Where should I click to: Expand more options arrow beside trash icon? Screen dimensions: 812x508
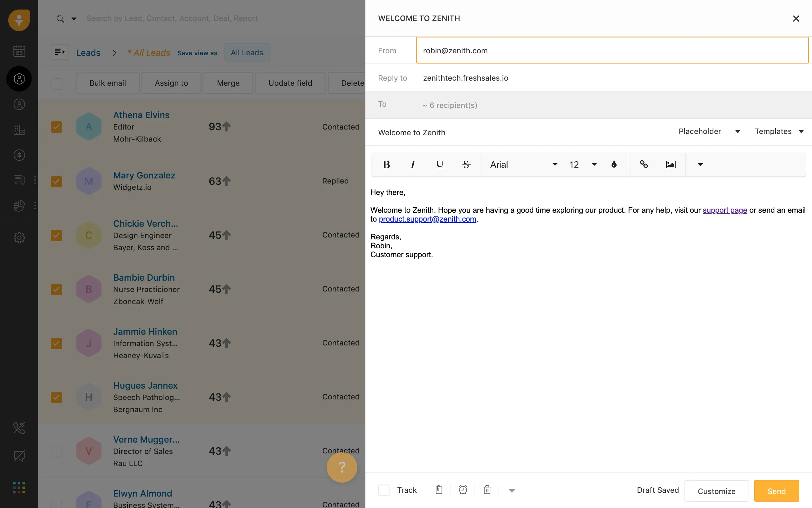512,491
